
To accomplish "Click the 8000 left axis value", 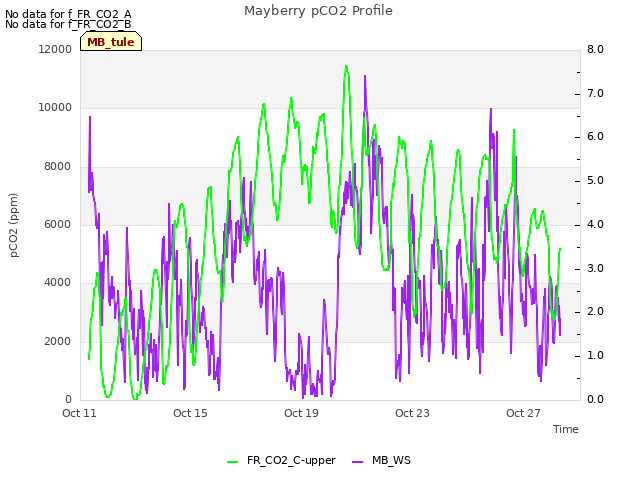I will coord(58,167).
